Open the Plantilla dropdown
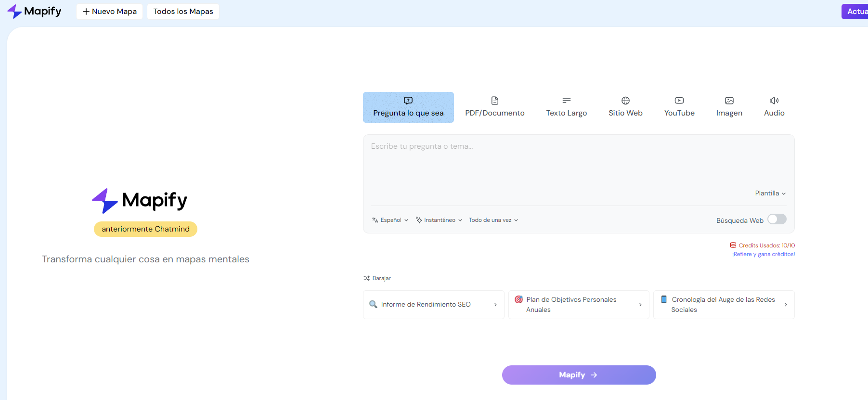Screen dimensions: 868x400 (x=770, y=193)
